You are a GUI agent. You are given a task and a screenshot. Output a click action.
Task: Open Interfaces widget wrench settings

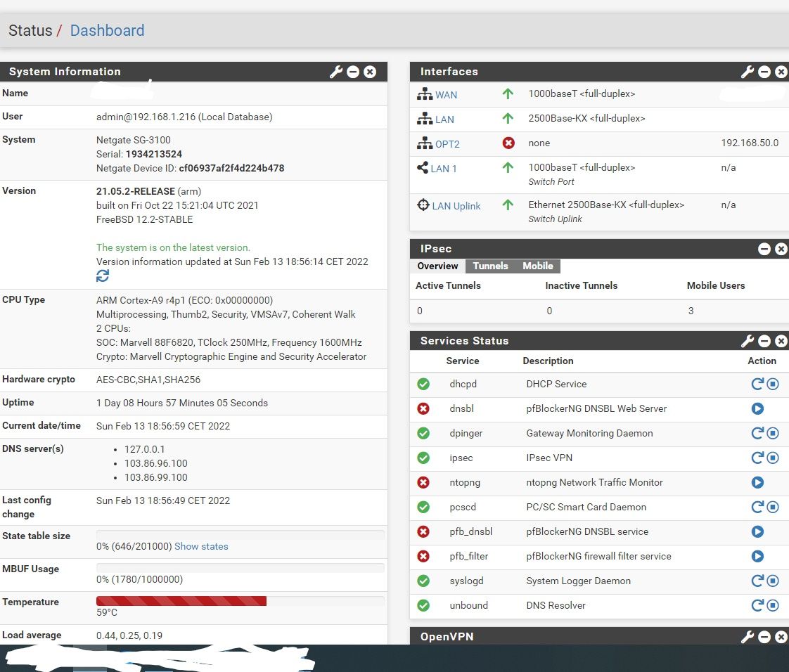748,72
